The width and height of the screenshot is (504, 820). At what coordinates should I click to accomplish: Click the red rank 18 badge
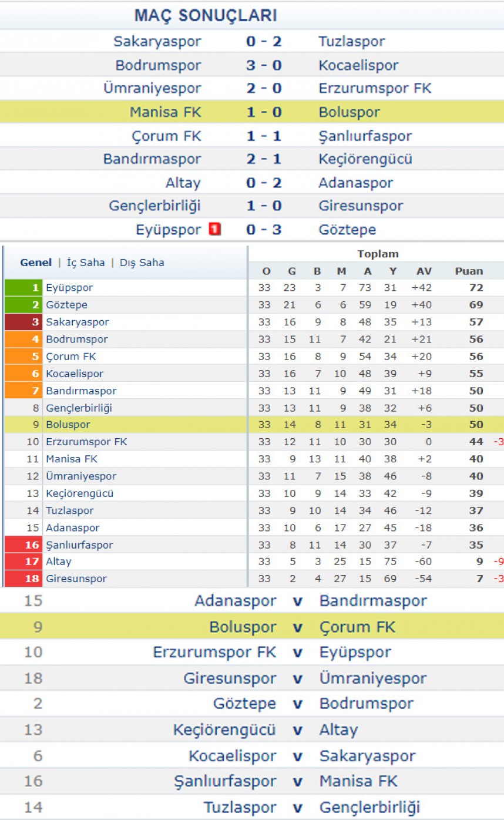point(23,579)
